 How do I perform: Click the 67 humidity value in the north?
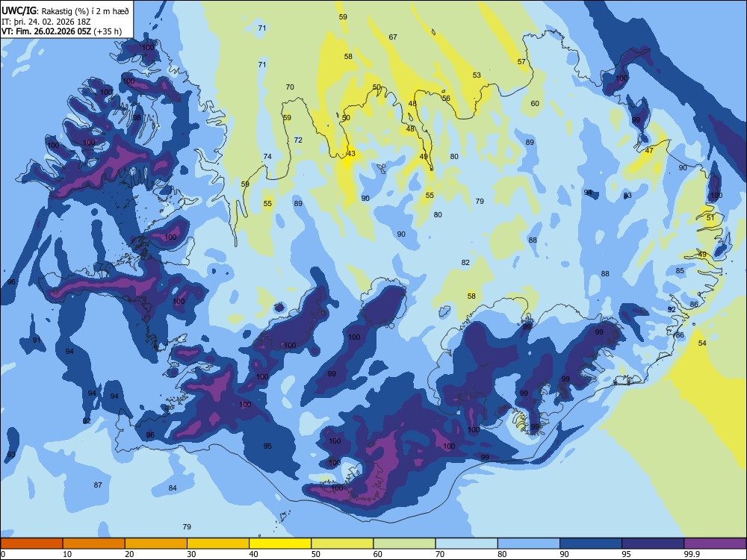tap(393, 37)
